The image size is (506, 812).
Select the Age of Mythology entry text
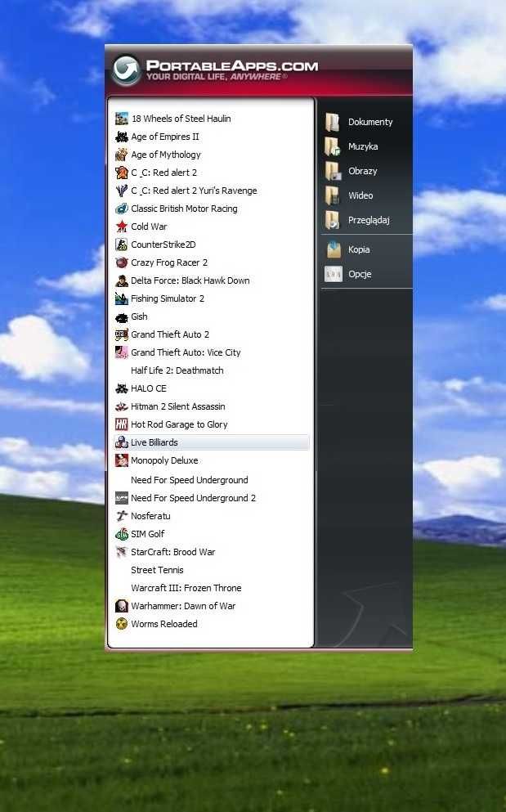click(x=166, y=155)
